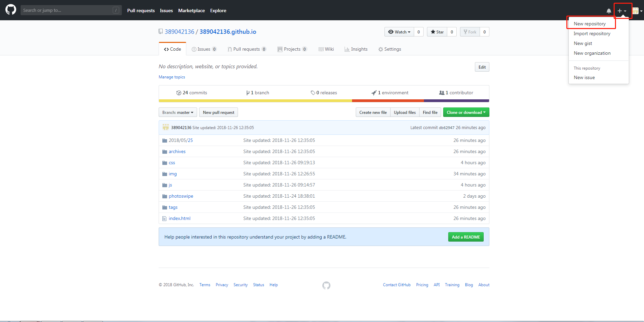Open the index.html file

pyautogui.click(x=180, y=218)
